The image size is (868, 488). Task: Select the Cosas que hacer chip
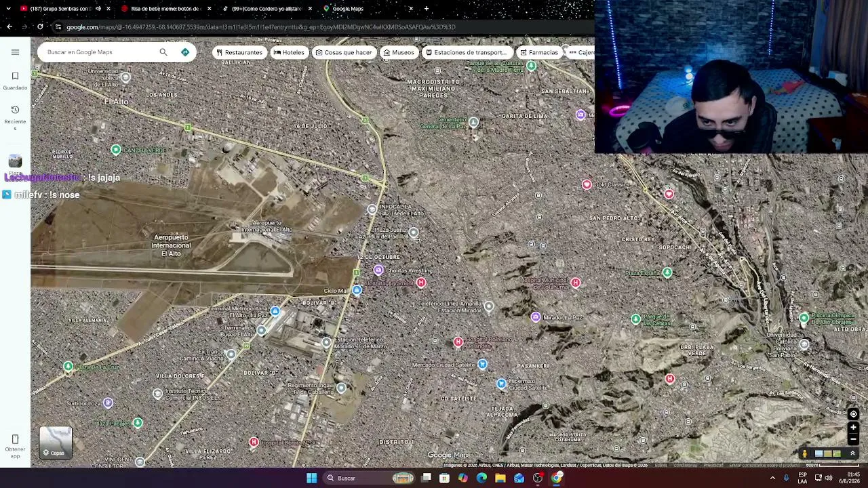tap(344, 52)
